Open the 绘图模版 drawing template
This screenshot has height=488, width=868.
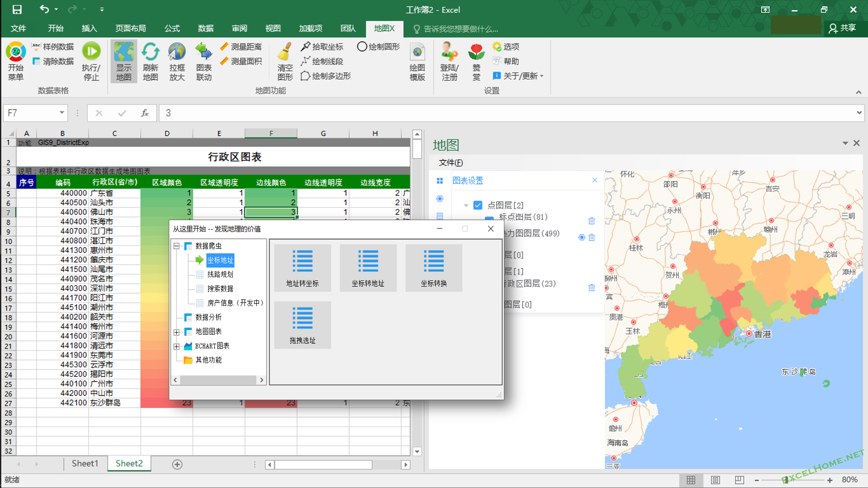tap(417, 61)
